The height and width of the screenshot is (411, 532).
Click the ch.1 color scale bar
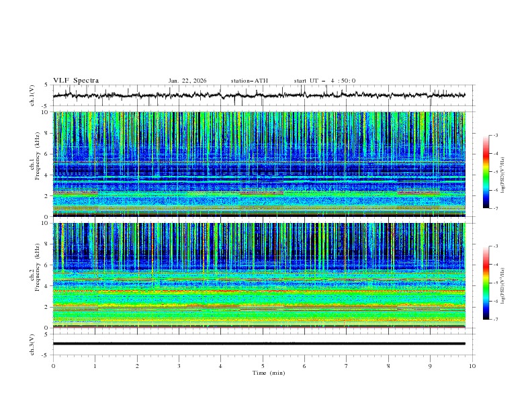point(486,171)
